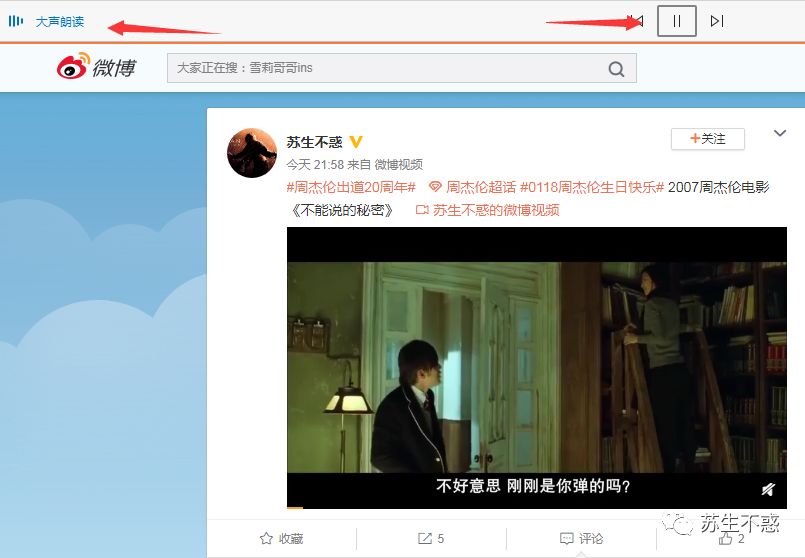This screenshot has height=558, width=805.
Task: Pause the read aloud playback
Action: (677, 21)
